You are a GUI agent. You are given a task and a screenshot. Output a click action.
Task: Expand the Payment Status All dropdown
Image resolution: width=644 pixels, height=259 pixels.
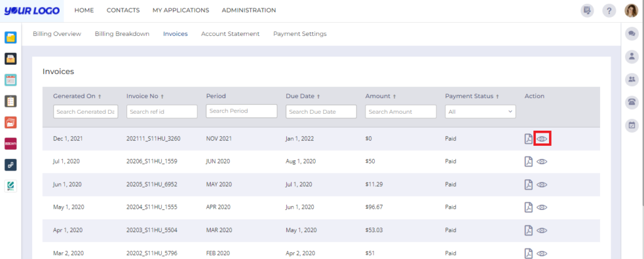pos(480,112)
